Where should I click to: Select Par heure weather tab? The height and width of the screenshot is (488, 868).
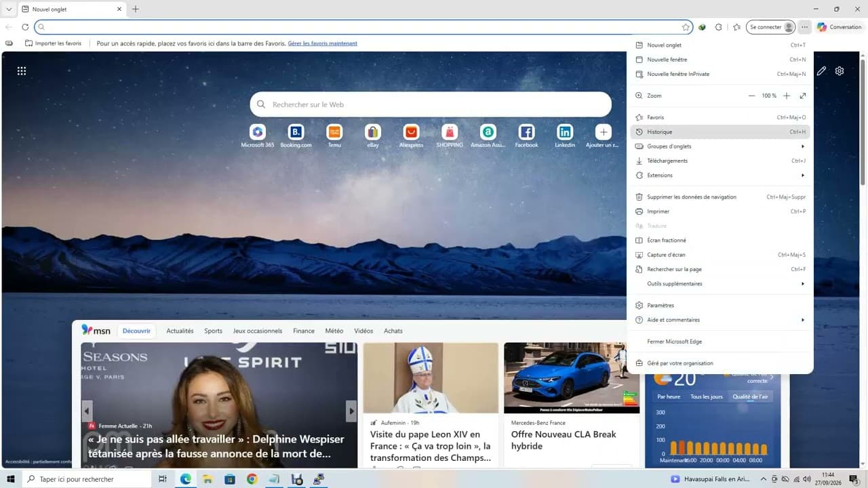coord(669,396)
